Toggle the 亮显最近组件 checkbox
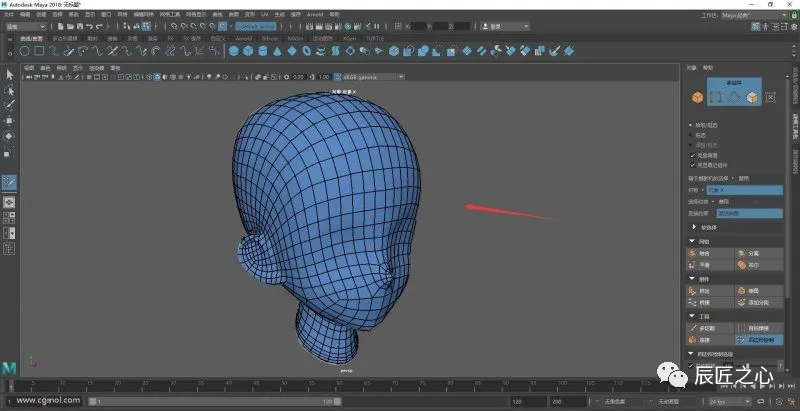 pos(692,165)
